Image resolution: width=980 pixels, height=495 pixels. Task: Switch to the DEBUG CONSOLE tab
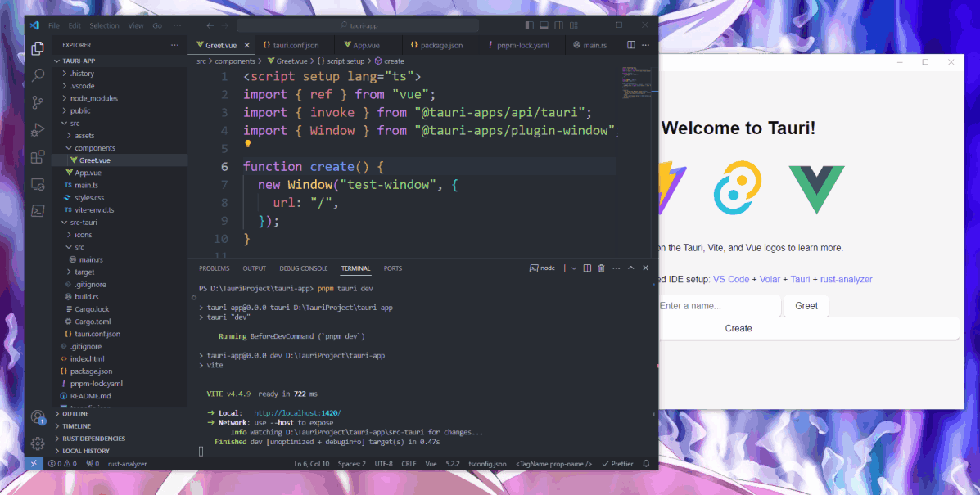coord(303,268)
